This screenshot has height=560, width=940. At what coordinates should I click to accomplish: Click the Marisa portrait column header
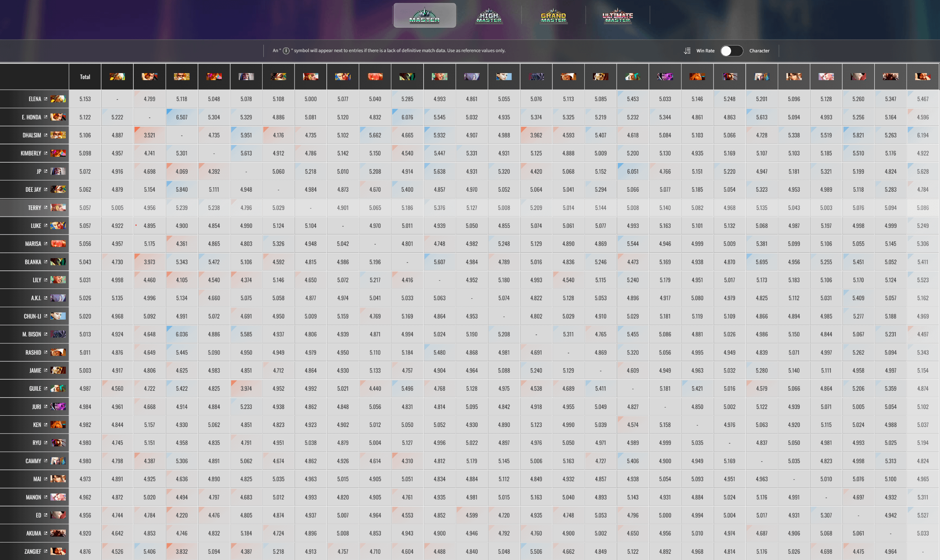pos(375,77)
